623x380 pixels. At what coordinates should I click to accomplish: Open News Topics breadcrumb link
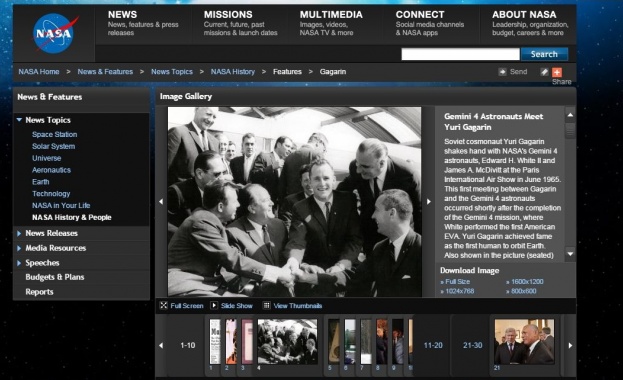tap(172, 72)
